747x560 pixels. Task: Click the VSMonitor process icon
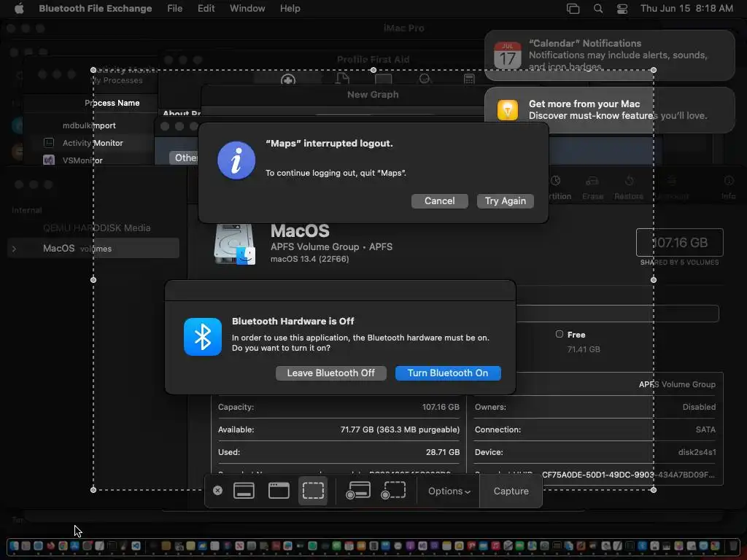click(49, 160)
